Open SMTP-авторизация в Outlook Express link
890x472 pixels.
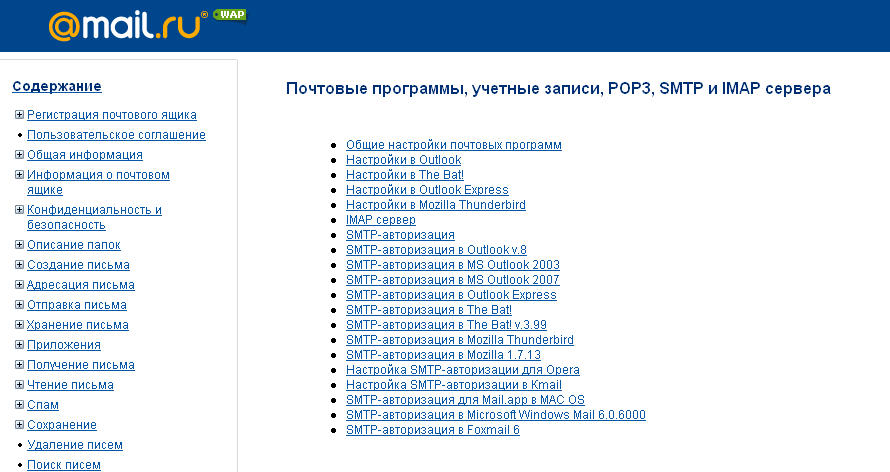click(x=451, y=295)
